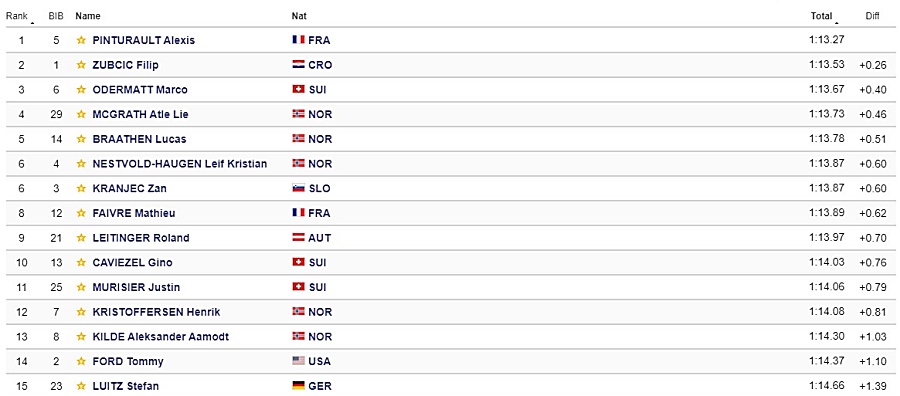Click the USA flag in Ford's row
The height and width of the screenshot is (396, 900).
(x=298, y=361)
